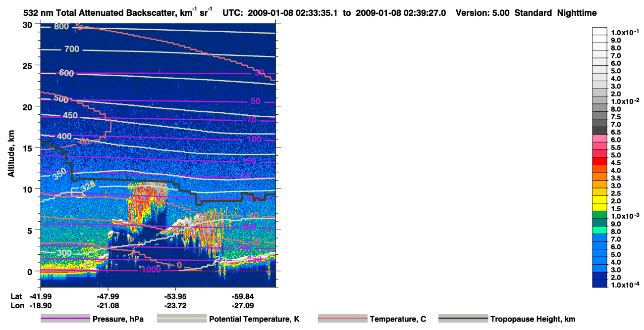
Task: Click the salmon Temperature legend line sample
Action: (342, 319)
